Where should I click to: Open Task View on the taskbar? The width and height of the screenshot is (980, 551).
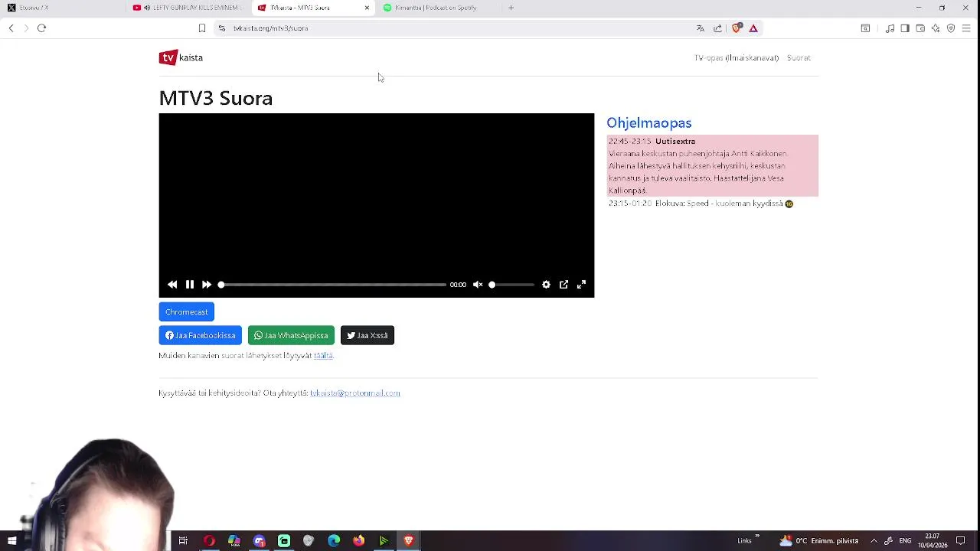[183, 541]
